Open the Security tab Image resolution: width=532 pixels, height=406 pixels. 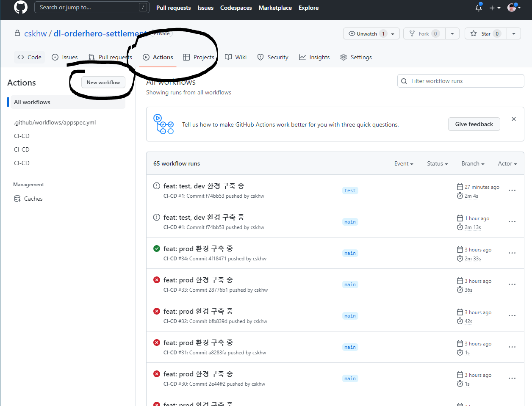click(x=273, y=57)
